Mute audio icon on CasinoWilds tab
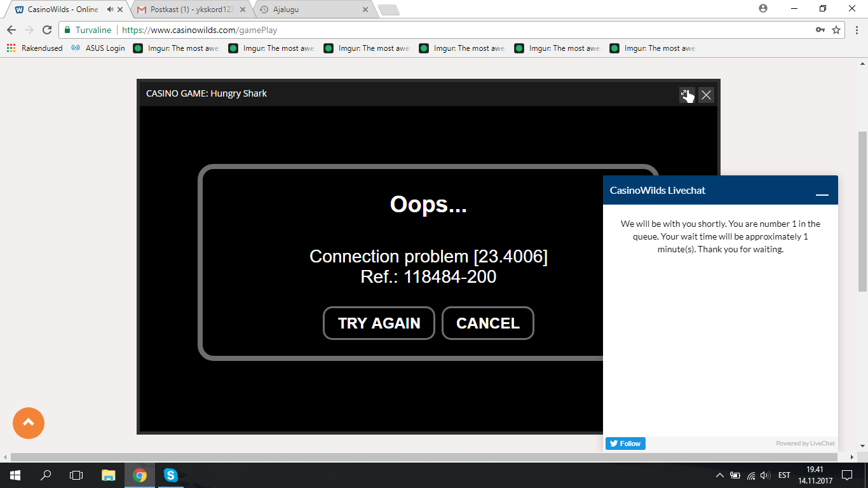Image resolution: width=868 pixels, height=488 pixels. click(111, 10)
